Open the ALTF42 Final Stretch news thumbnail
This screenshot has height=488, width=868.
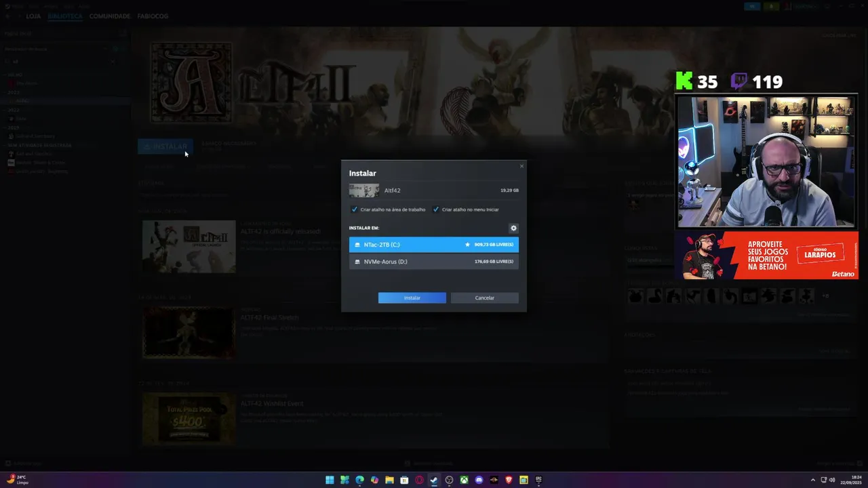click(189, 333)
